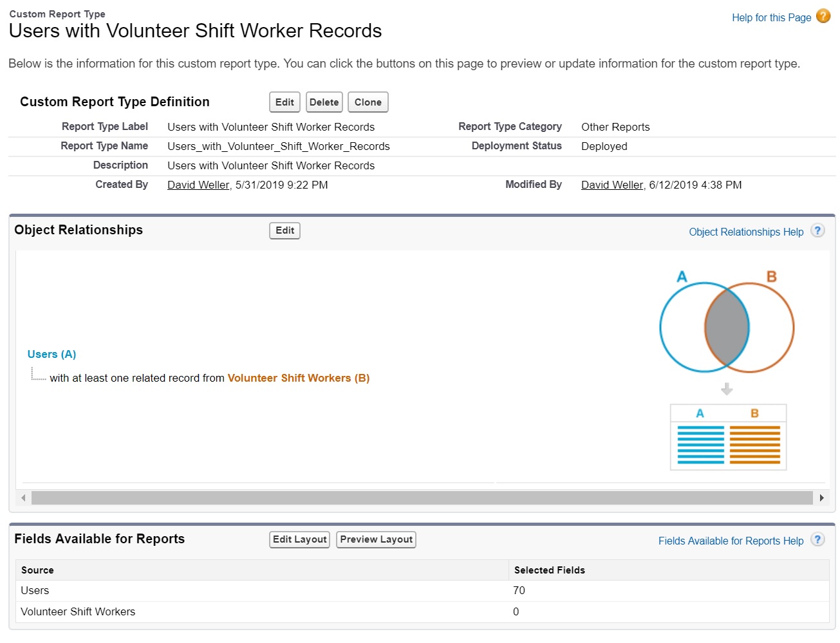This screenshot has width=840, height=643.
Task: Edit the Custom Report Type Definition
Action: [285, 102]
